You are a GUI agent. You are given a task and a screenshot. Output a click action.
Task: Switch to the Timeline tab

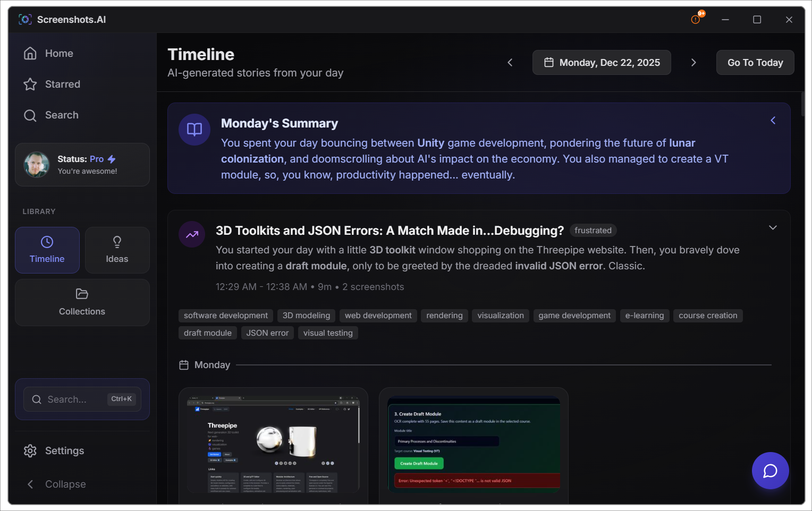coord(47,250)
